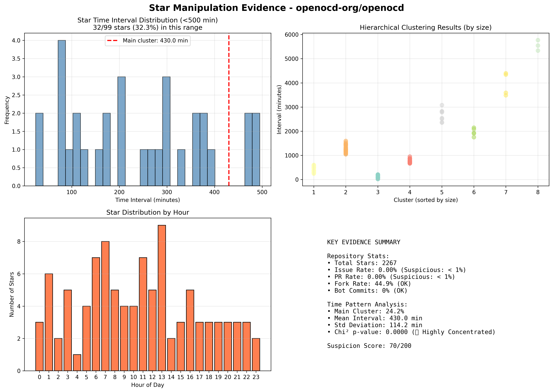Click the histogram title "Star Time Interval Distribution (<500 min)"
553x392 pixels.
tap(147, 20)
